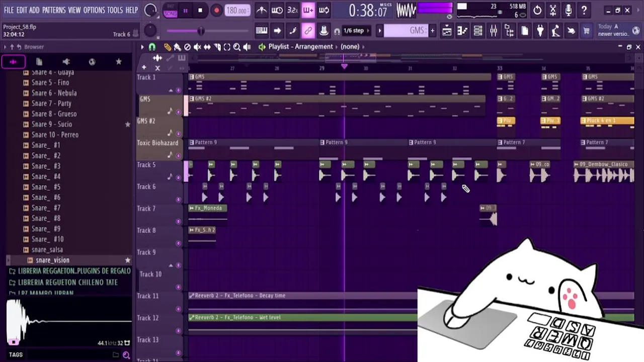Toggle wait for input before recording

(277, 10)
